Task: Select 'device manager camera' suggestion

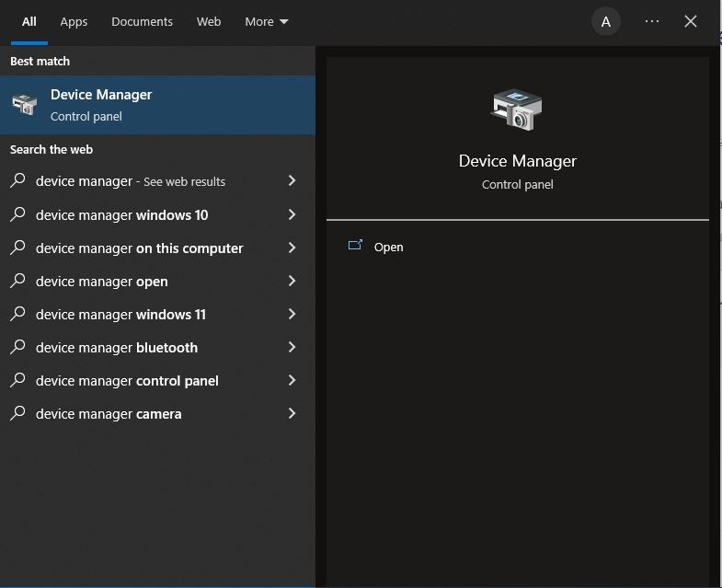Action: pos(157,414)
